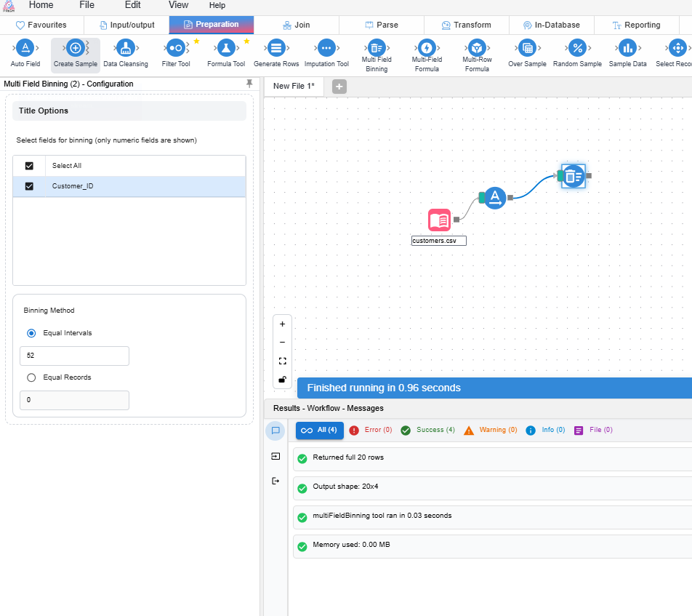692x616 pixels.
Task: Expand the Title Options section
Action: tap(129, 111)
